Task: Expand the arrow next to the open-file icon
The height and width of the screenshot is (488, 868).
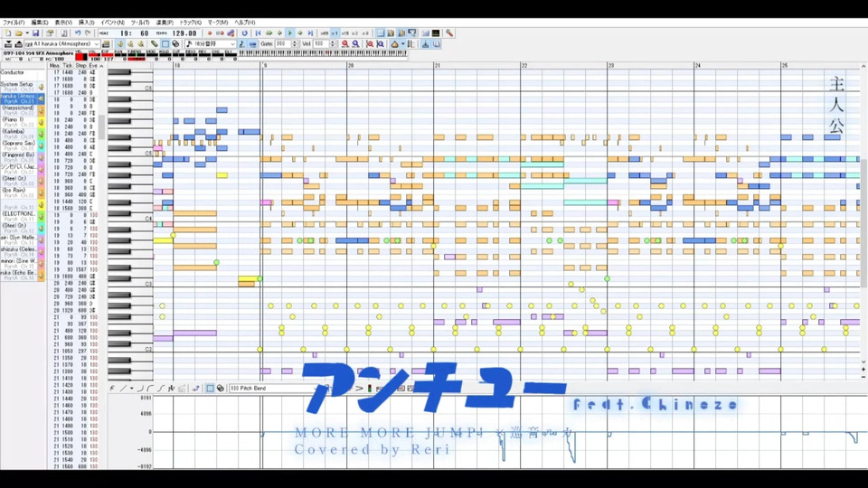Action: tap(27, 33)
